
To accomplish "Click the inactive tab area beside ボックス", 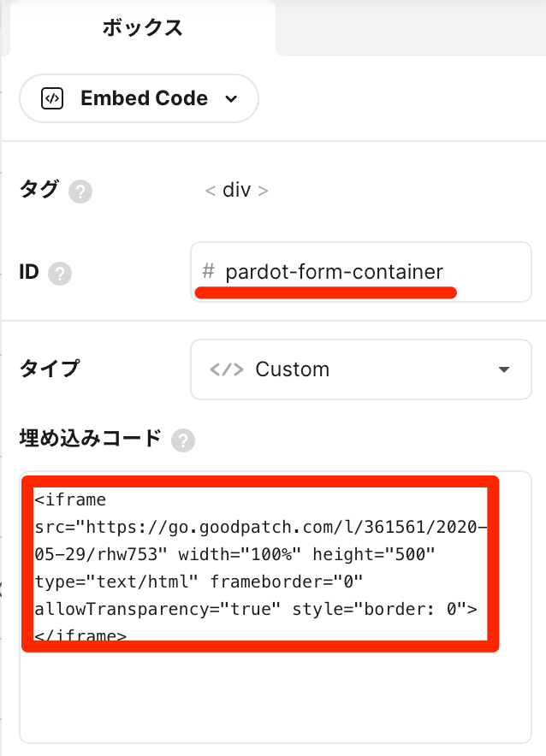I will click(x=411, y=28).
